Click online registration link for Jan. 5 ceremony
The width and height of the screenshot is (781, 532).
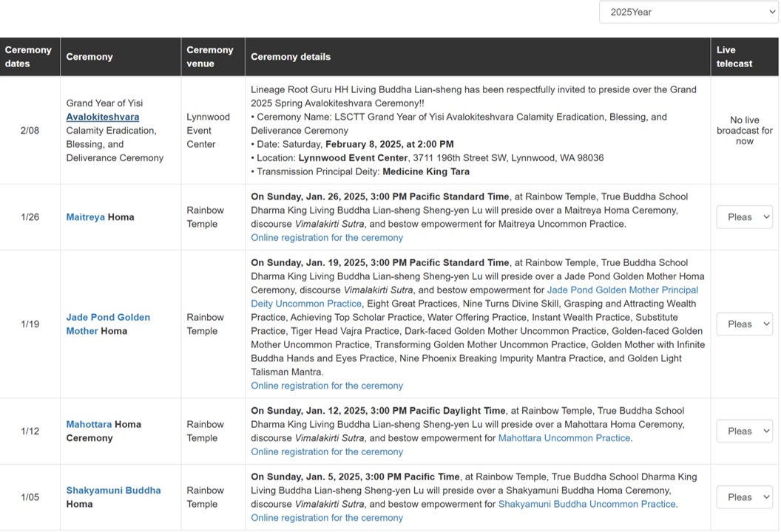(327, 518)
